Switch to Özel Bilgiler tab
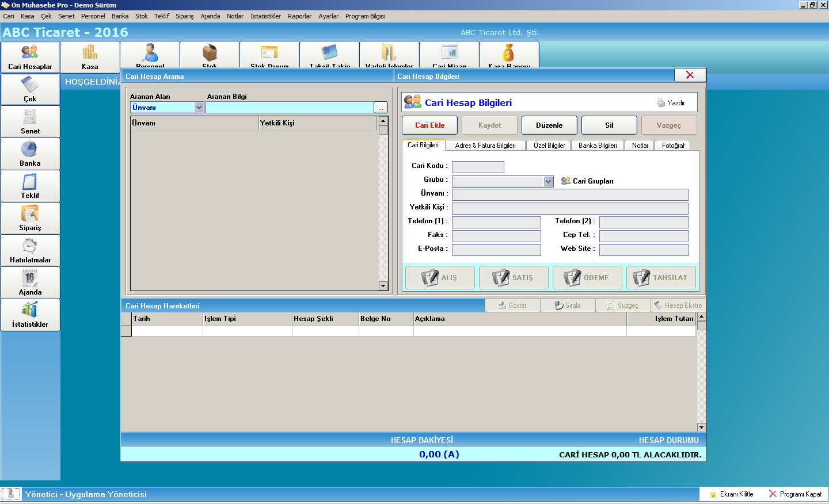This screenshot has width=829, height=504. click(x=549, y=146)
